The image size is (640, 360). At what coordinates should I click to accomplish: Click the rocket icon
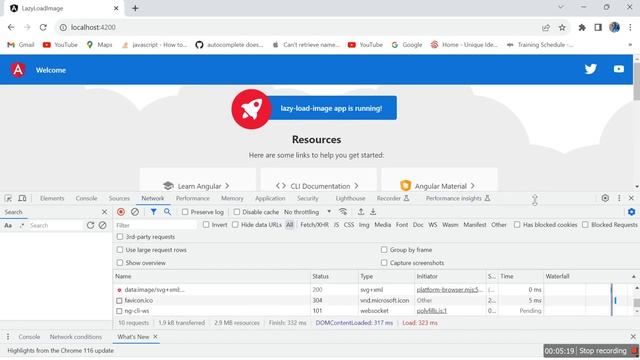[x=251, y=109]
